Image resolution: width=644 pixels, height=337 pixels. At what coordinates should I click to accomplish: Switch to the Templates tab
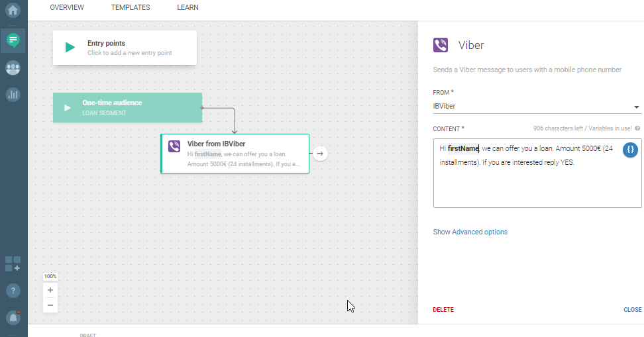(x=131, y=8)
